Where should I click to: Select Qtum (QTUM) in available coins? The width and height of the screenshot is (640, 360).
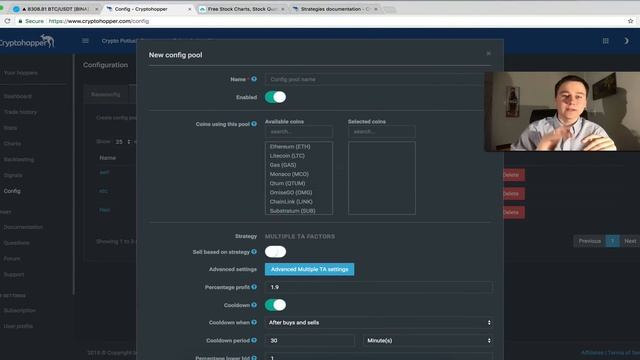click(x=287, y=183)
